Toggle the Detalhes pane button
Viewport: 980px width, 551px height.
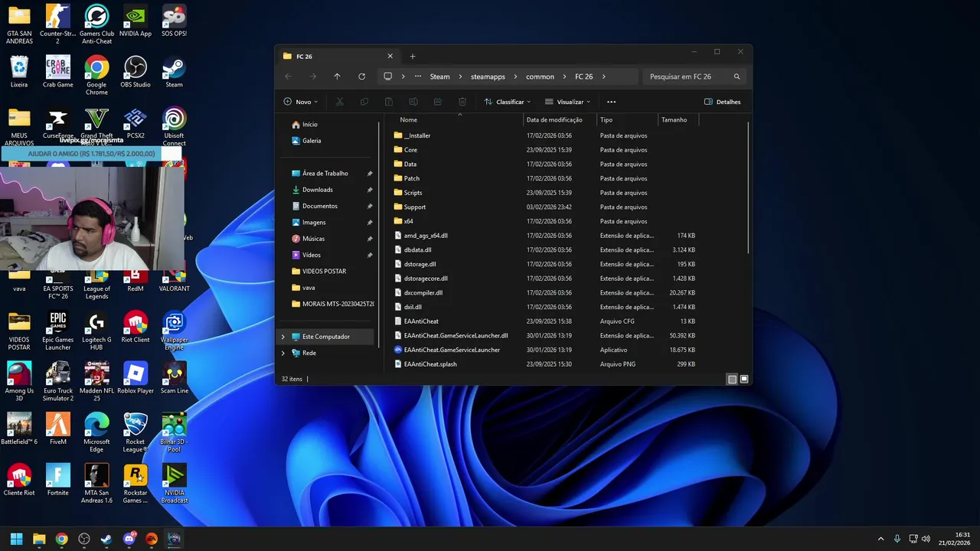[722, 102]
